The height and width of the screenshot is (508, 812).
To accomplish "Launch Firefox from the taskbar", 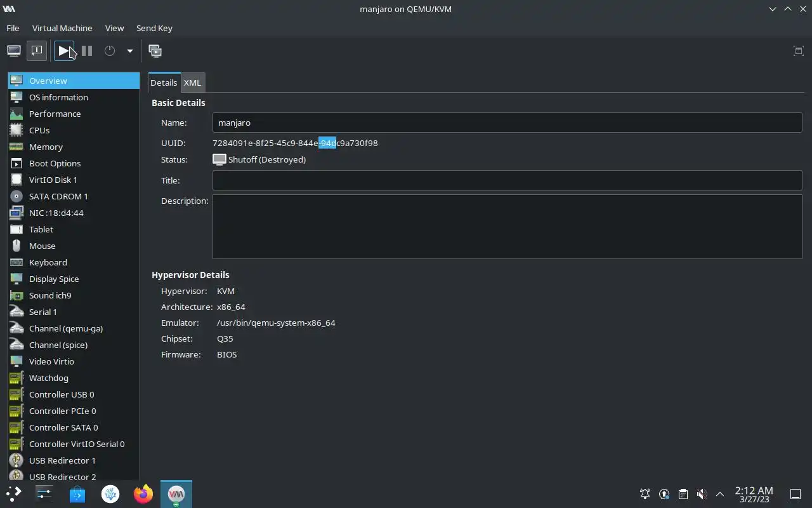I will 143,493.
